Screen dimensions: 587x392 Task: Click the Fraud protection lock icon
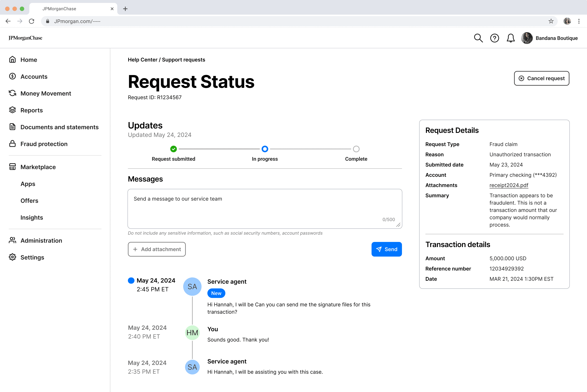[x=12, y=144]
